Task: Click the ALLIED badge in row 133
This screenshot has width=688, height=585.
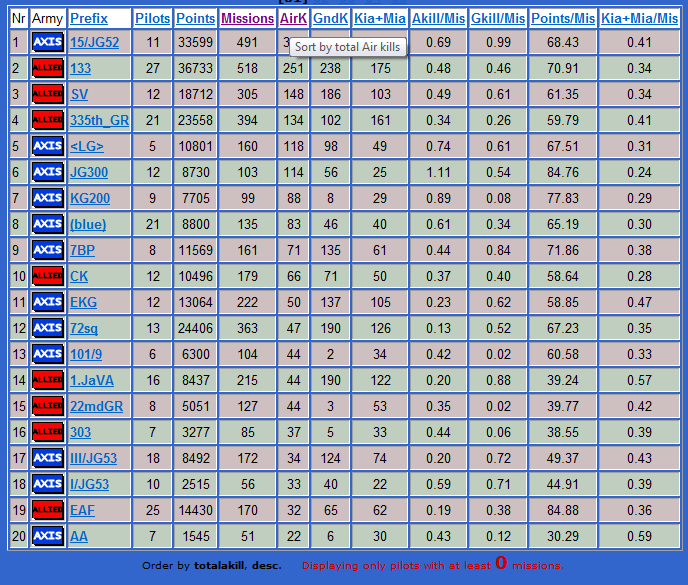Action: (x=48, y=68)
